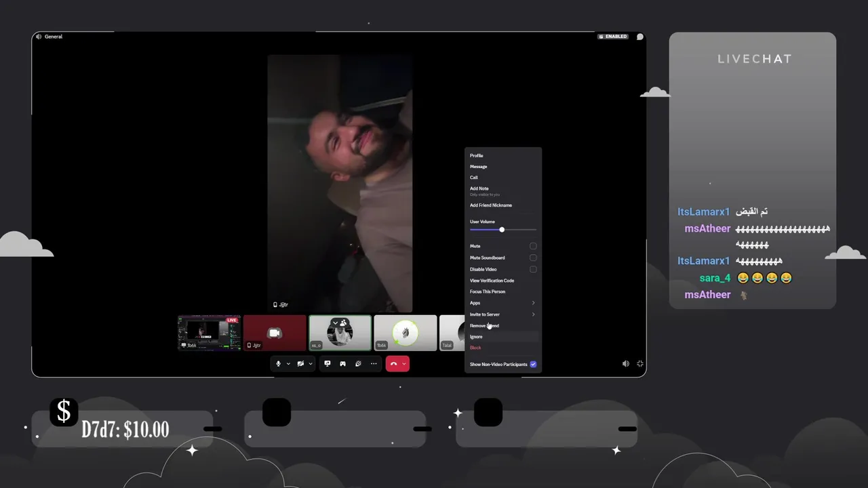Click the Arabic message تم القبض
868x488 pixels.
(752, 211)
